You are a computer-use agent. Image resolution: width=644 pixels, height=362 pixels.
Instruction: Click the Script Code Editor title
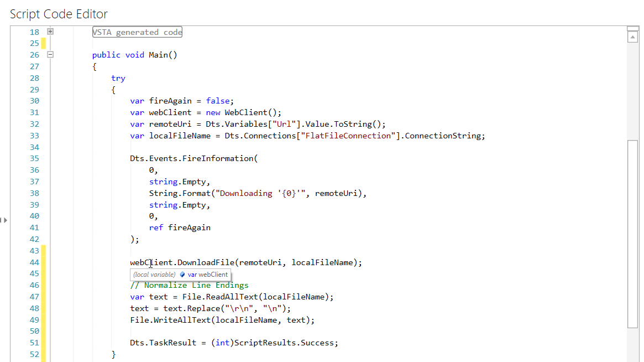click(59, 13)
